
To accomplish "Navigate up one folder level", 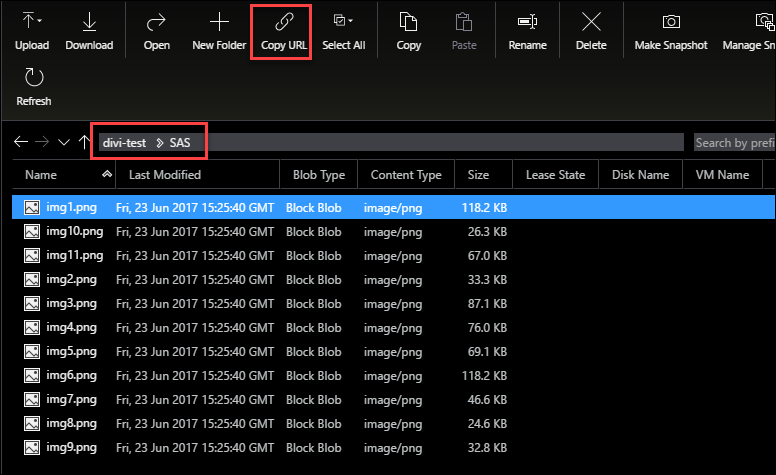I will (x=85, y=142).
